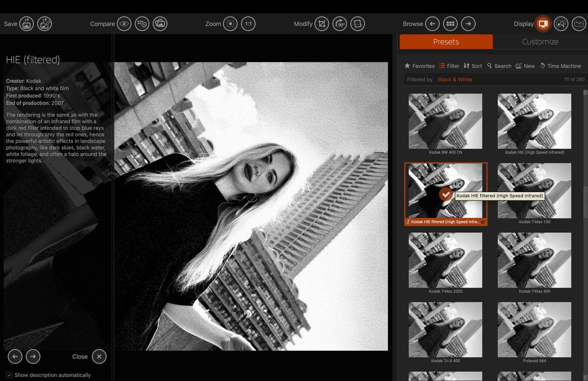Rotate the image 90 degrees

coord(340,24)
